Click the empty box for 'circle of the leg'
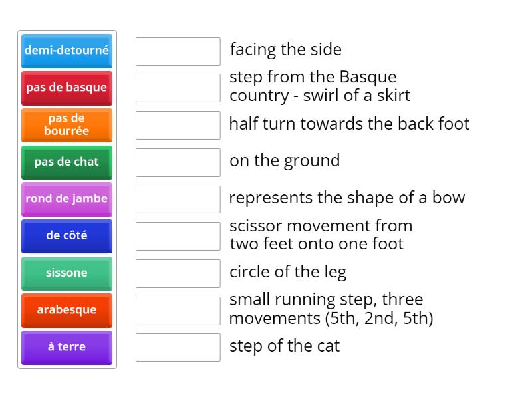The height and width of the screenshot is (399, 532). tap(178, 273)
